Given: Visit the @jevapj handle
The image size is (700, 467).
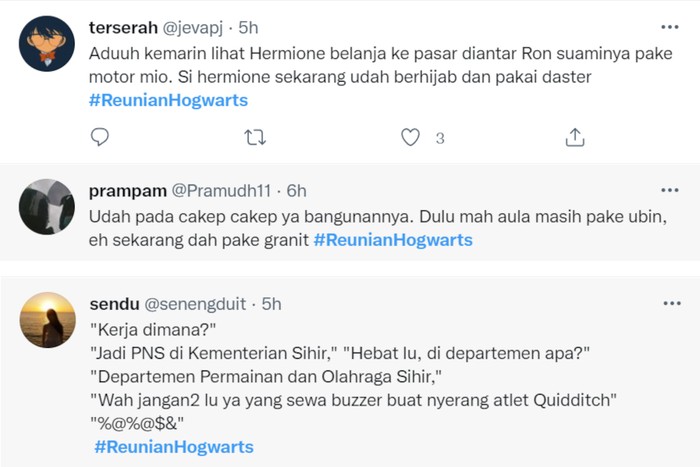Looking at the screenshot, I should click(x=196, y=26).
